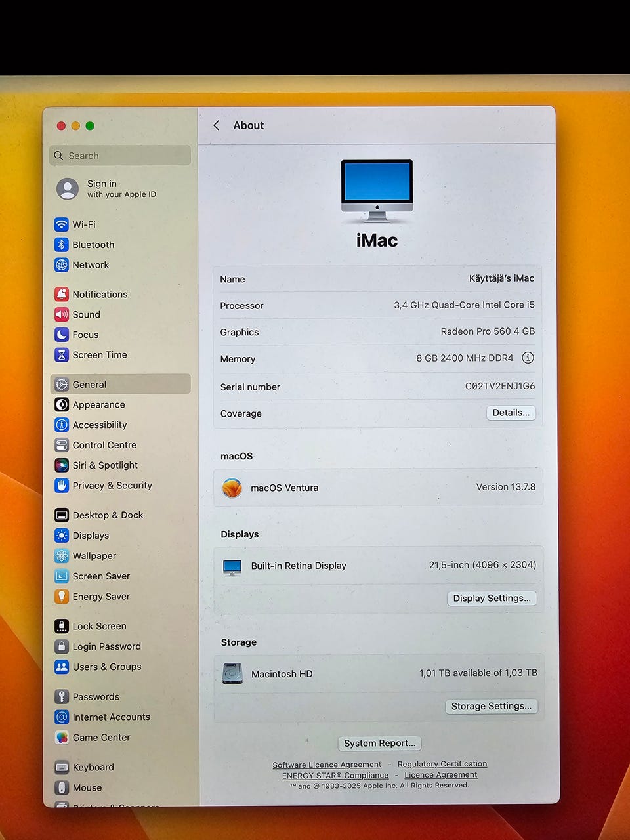Viewport: 630px width, 840px height.
Task: Click the Memory info circle icon
Action: coord(528,358)
